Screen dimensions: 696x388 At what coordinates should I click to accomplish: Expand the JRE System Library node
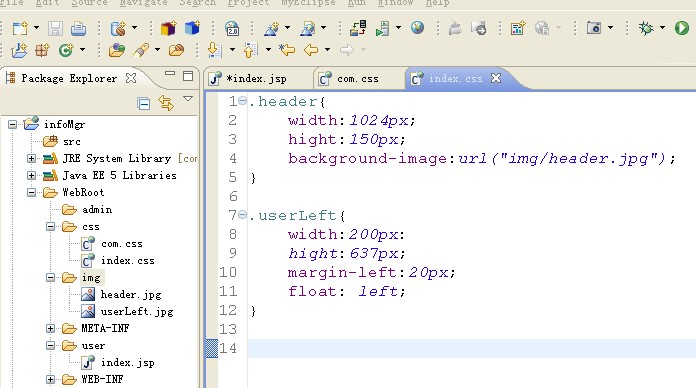[x=32, y=158]
